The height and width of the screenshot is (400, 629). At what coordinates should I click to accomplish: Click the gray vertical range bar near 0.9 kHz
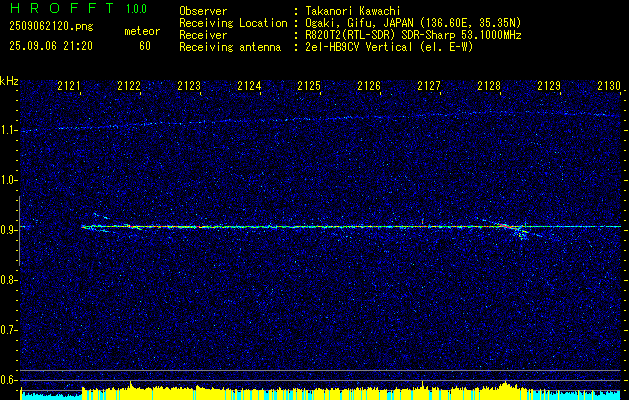click(x=19, y=231)
